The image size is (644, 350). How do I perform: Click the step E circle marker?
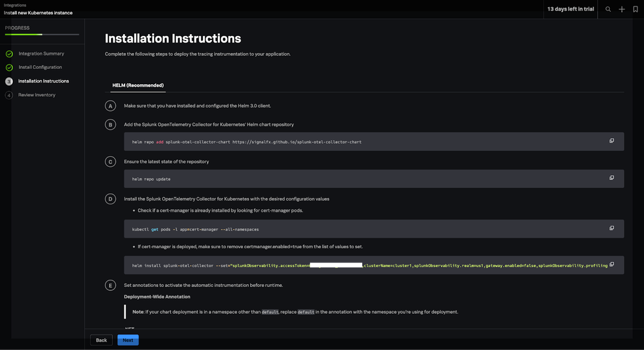[x=110, y=285]
